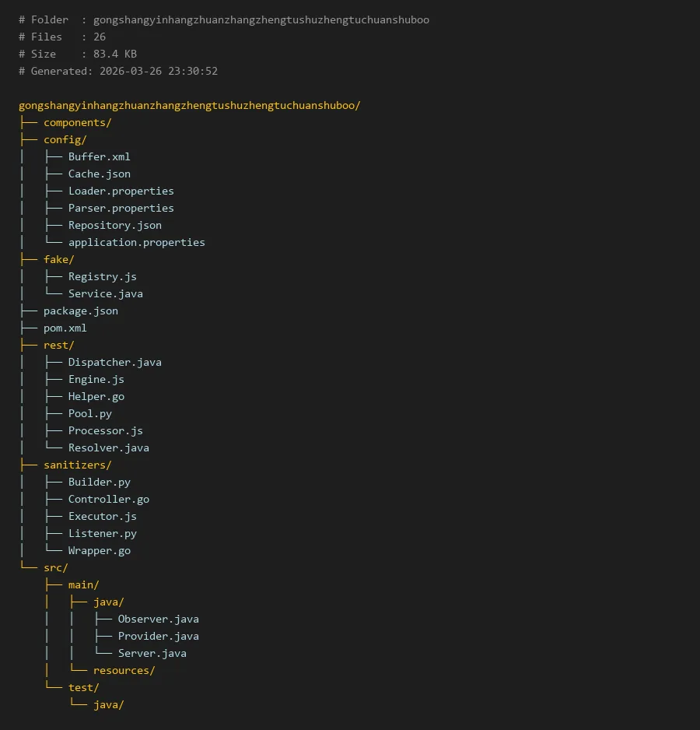Open Wrapper.go in sanitizers
This screenshot has height=730, width=700.
(x=99, y=550)
